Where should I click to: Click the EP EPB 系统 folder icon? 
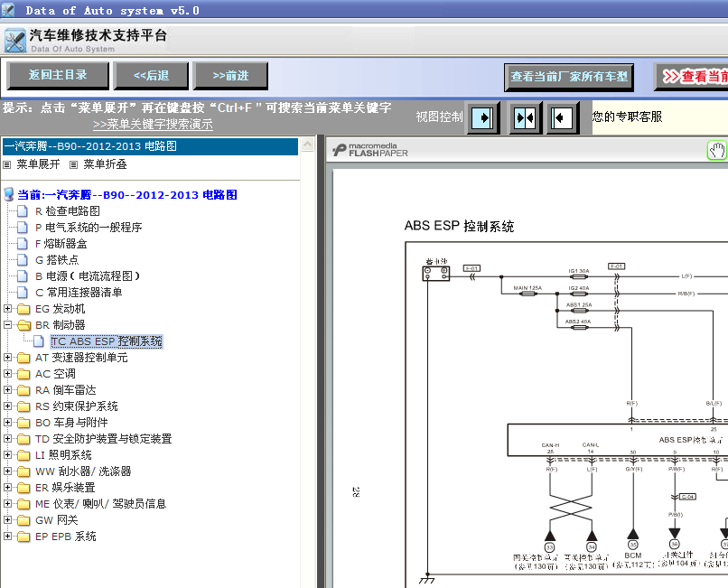pos(23,537)
